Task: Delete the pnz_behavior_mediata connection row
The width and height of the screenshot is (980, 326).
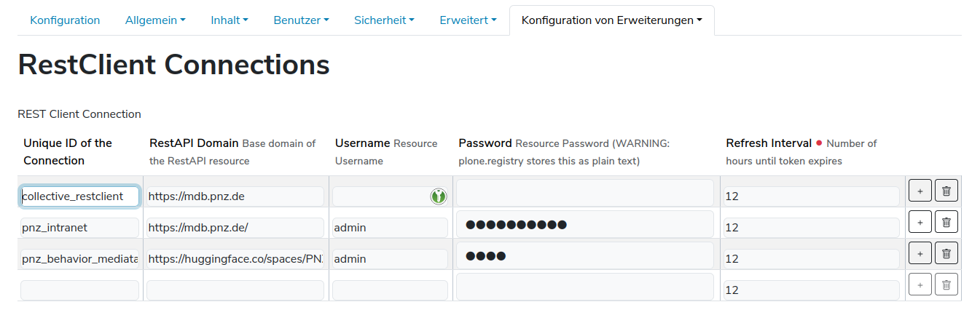Action: click(x=946, y=253)
